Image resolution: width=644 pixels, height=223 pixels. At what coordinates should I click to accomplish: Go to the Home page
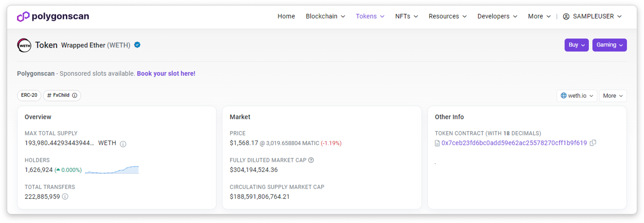tap(286, 16)
